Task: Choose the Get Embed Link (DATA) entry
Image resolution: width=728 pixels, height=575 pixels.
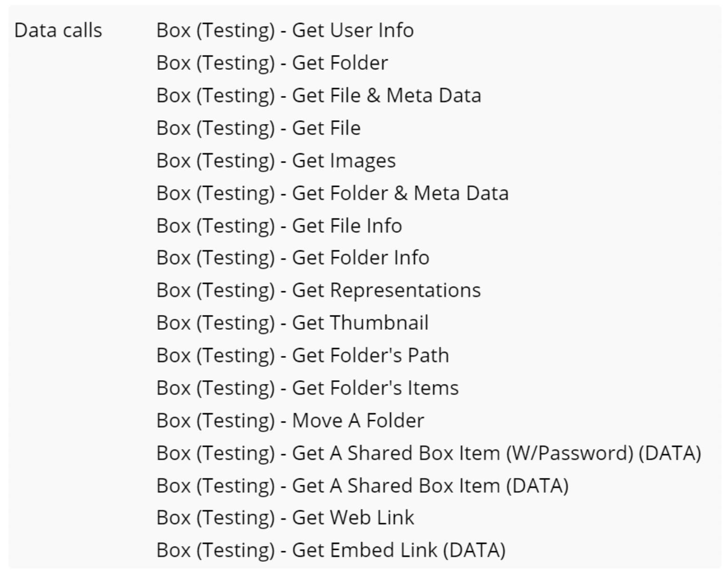Action: [x=331, y=550]
